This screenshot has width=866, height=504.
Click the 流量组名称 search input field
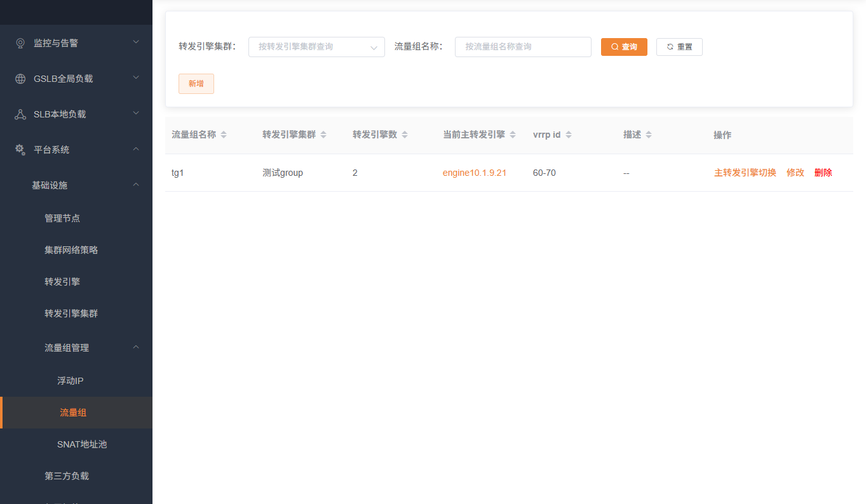522,46
